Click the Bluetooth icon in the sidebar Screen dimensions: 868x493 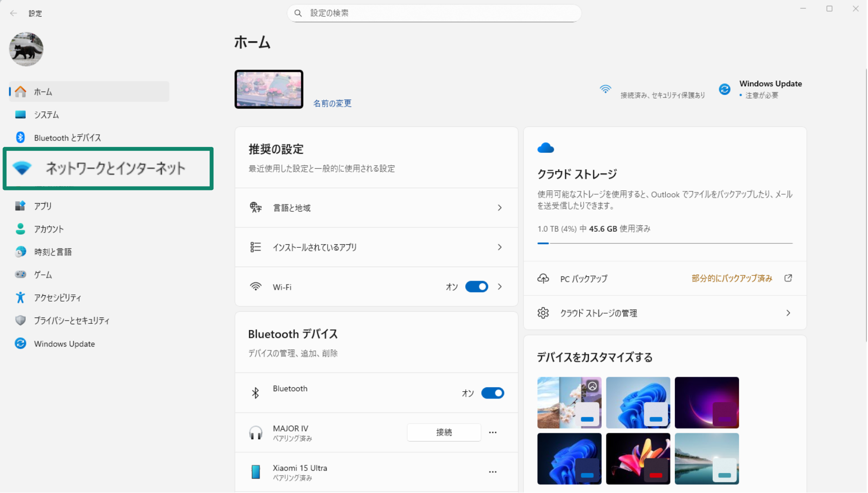(20, 138)
